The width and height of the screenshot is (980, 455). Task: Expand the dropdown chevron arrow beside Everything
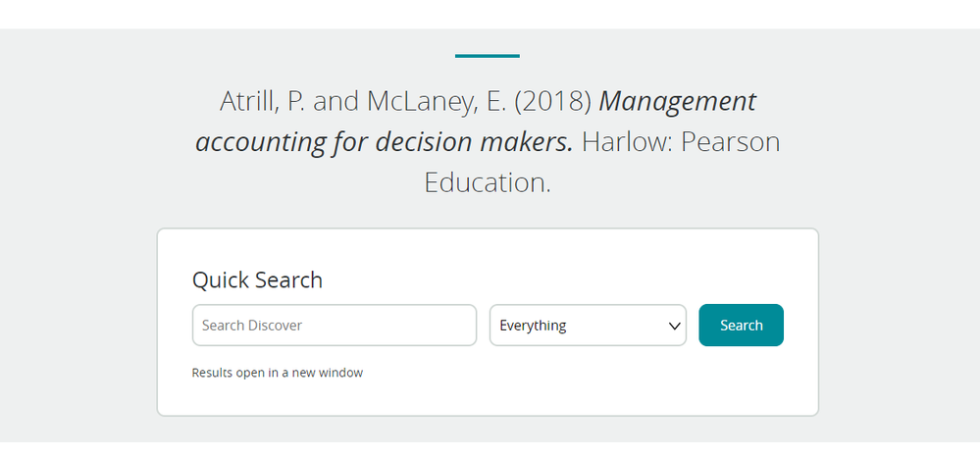675,326
